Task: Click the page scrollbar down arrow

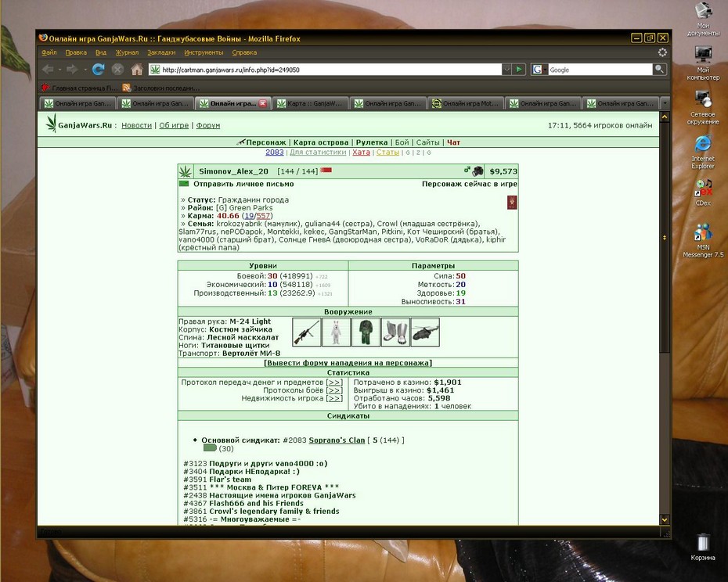Action: coord(665,519)
